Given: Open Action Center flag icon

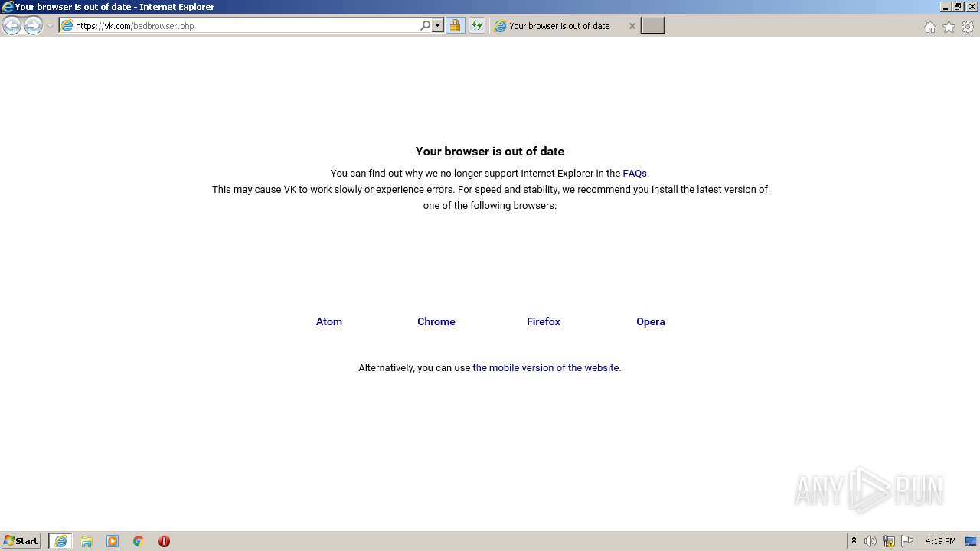Looking at the screenshot, I should click(x=907, y=541).
